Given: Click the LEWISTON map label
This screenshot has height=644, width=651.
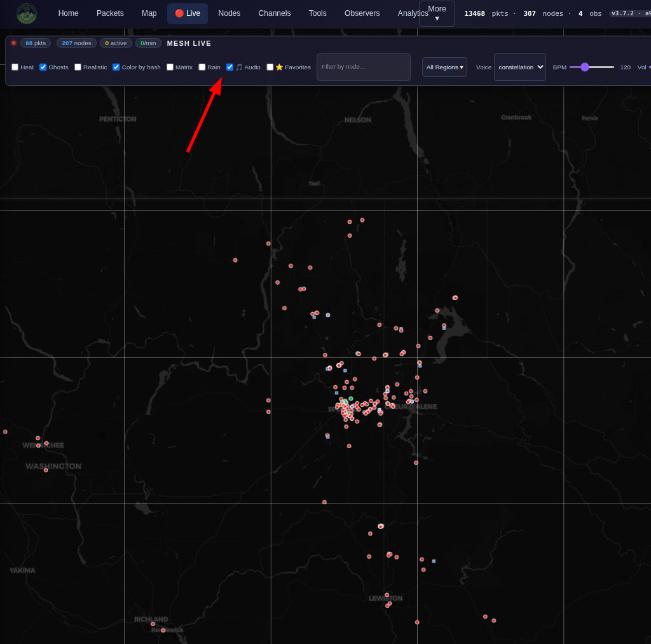Looking at the screenshot, I should coord(386,598).
